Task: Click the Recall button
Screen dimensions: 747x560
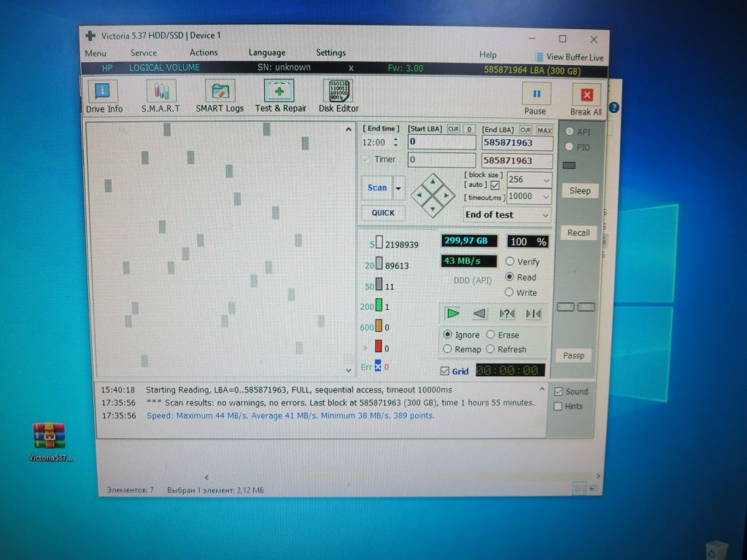Action: tap(578, 233)
